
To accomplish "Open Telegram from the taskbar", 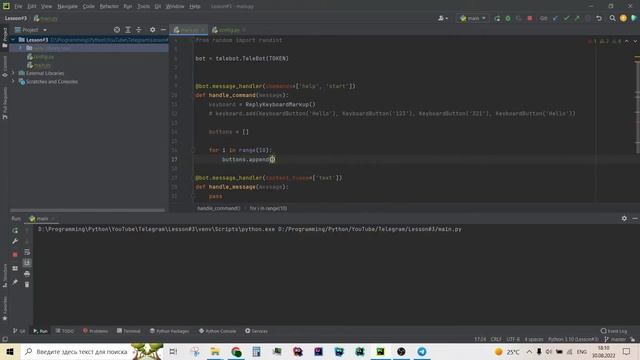I will click(x=422, y=351).
